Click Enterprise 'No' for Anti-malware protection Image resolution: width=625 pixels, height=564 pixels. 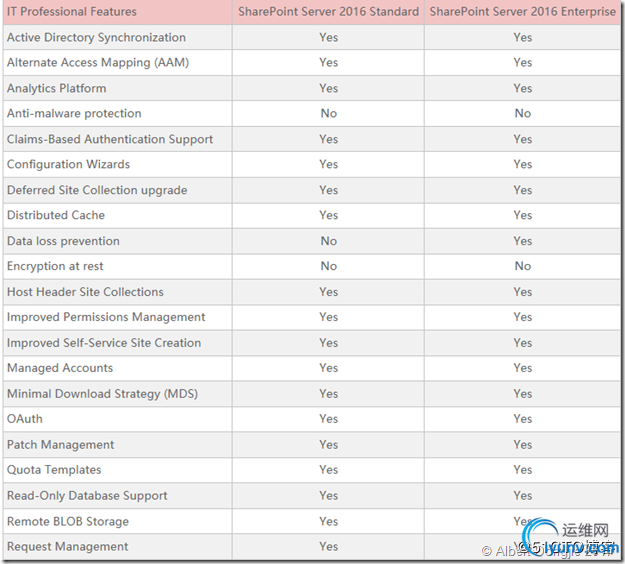pyautogui.click(x=523, y=114)
